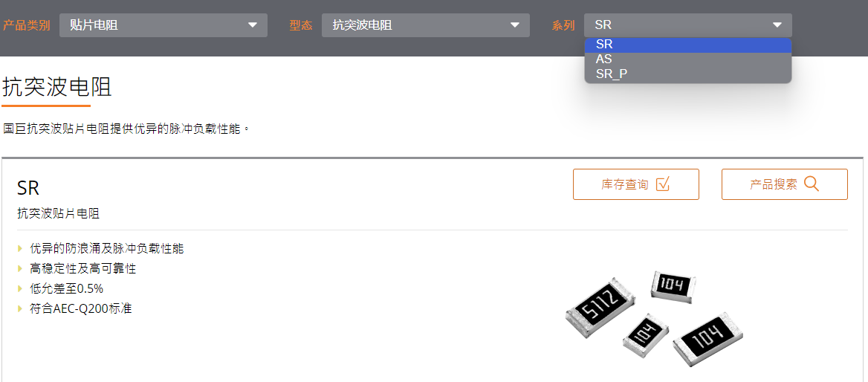
Task: Click the 5112 resistor image
Action: [x=600, y=307]
